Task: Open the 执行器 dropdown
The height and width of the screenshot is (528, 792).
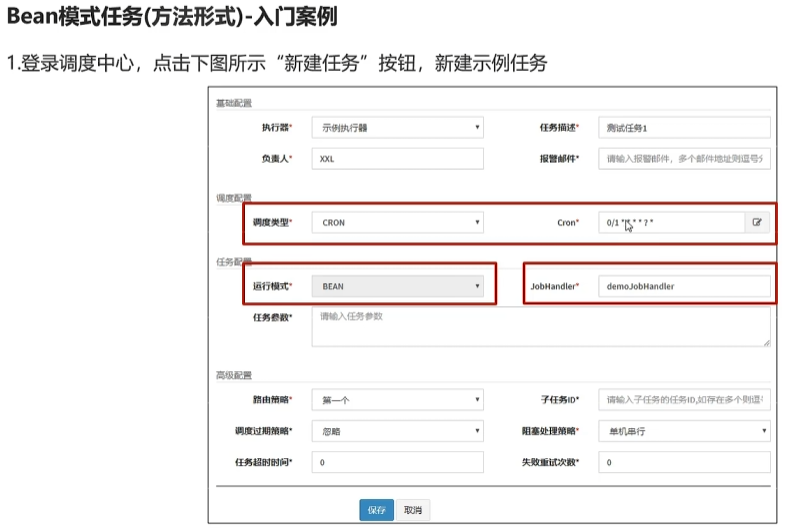Action: 397,128
